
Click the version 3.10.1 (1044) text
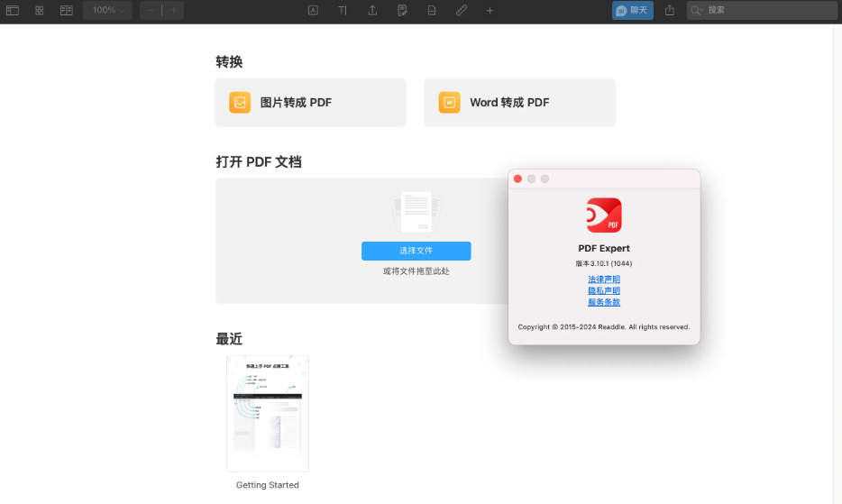point(604,263)
